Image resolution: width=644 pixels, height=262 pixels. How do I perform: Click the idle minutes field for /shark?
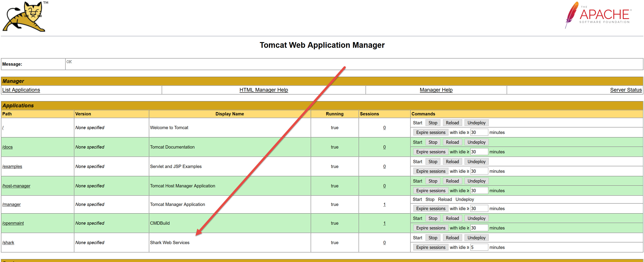479,247
